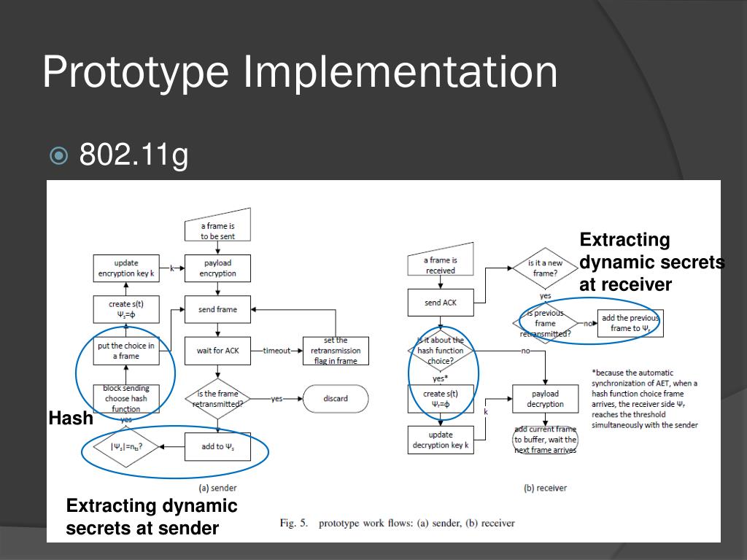Click the "add to Ψs" box
Screen dimensions: 747x560
(217, 447)
